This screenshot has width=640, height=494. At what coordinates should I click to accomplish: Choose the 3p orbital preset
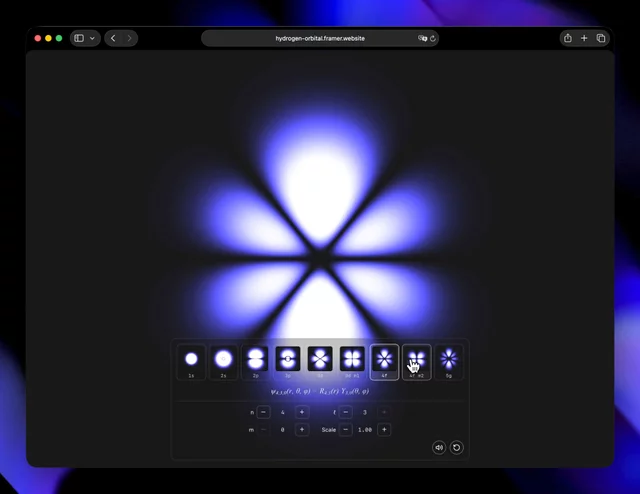[x=288, y=362]
